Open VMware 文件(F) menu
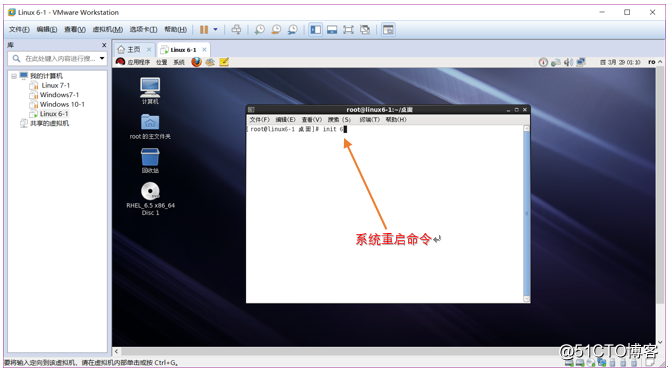 19,29
